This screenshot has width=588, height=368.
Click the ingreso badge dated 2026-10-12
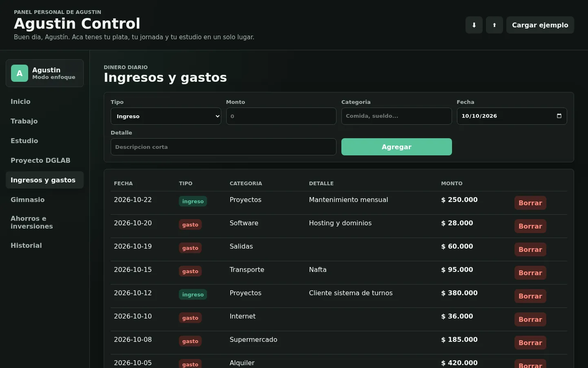point(193,294)
